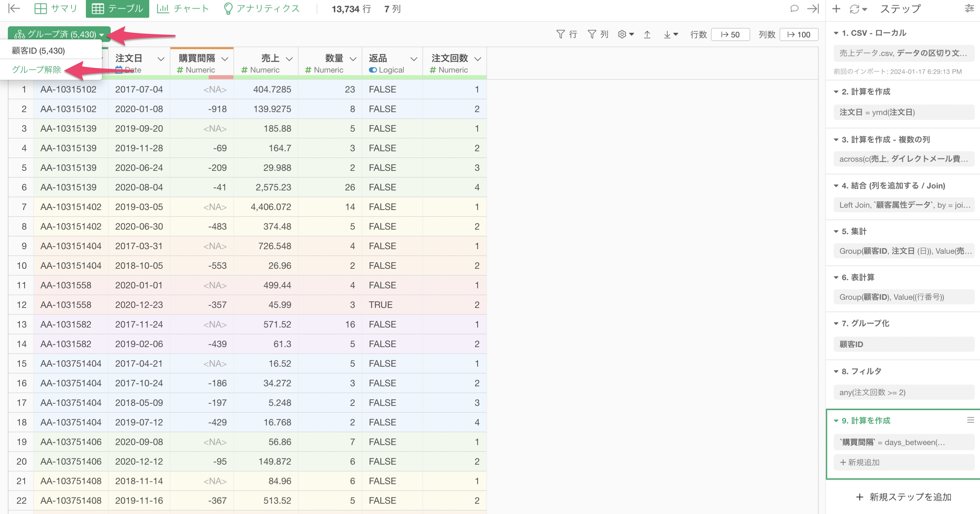Open the 返品 column header menu

(x=414, y=58)
